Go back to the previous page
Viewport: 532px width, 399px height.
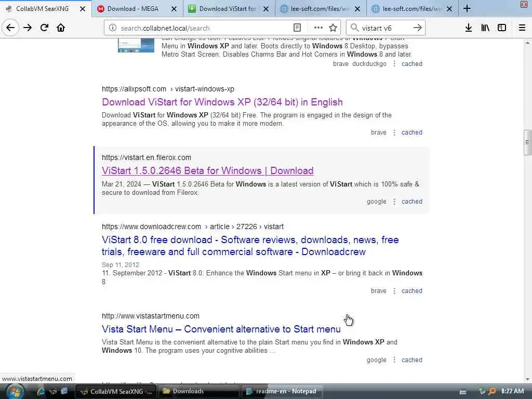[10, 28]
